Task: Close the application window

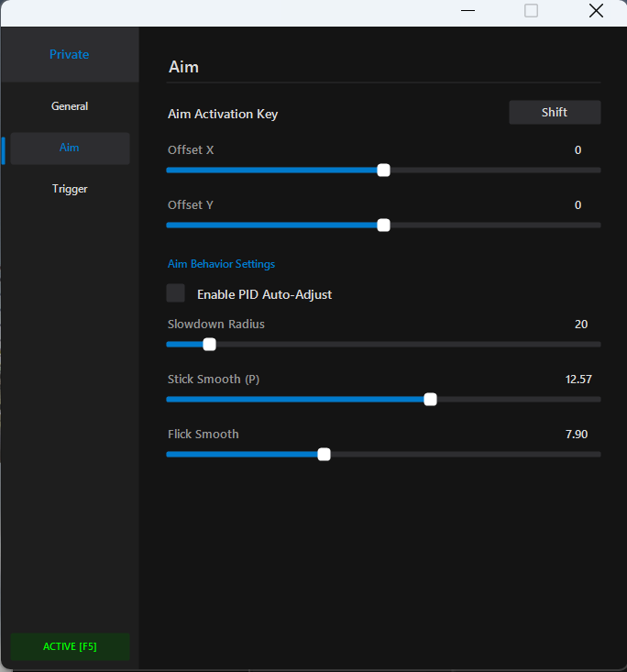Action: [x=596, y=11]
